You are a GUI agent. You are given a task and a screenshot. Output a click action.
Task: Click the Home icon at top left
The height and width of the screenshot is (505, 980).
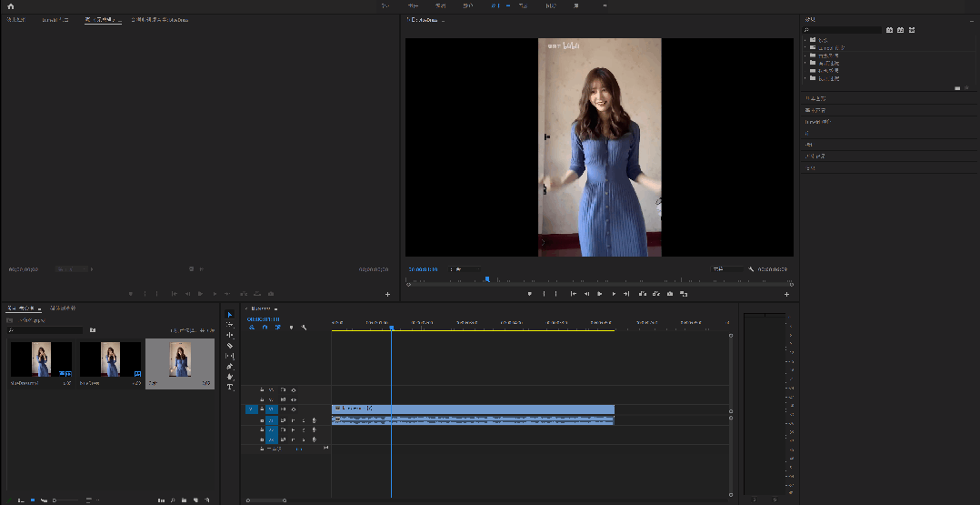click(11, 5)
